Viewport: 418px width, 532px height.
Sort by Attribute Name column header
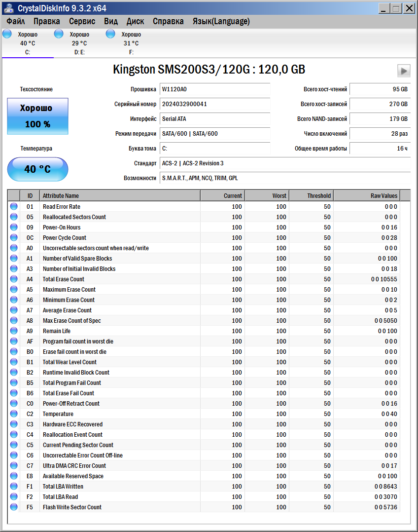[120, 196]
